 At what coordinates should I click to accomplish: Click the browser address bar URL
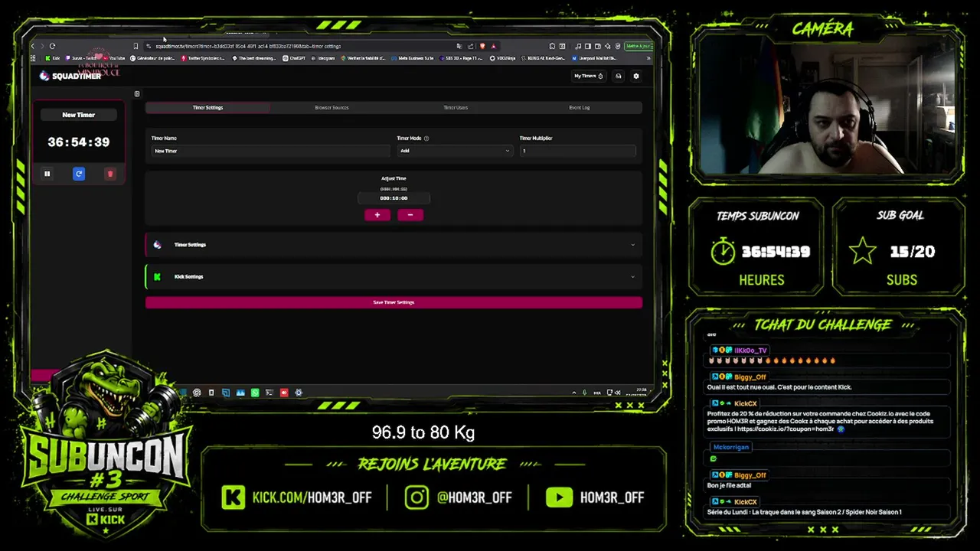[x=248, y=46]
